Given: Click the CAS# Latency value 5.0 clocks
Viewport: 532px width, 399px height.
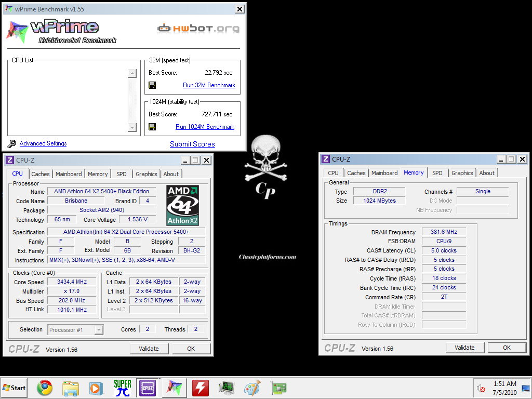Looking at the screenshot, I should [444, 251].
